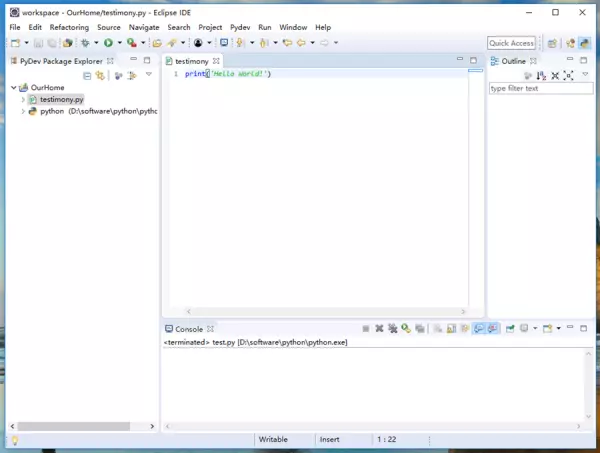The width and height of the screenshot is (600, 453).
Task: Open the File menu
Action: (x=15, y=28)
